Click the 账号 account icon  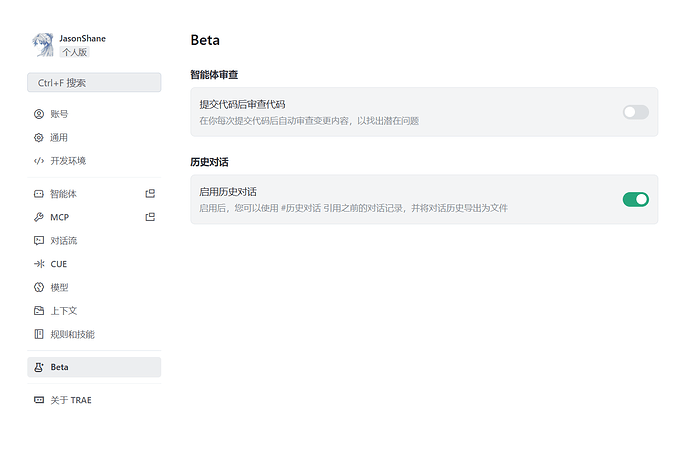point(39,114)
